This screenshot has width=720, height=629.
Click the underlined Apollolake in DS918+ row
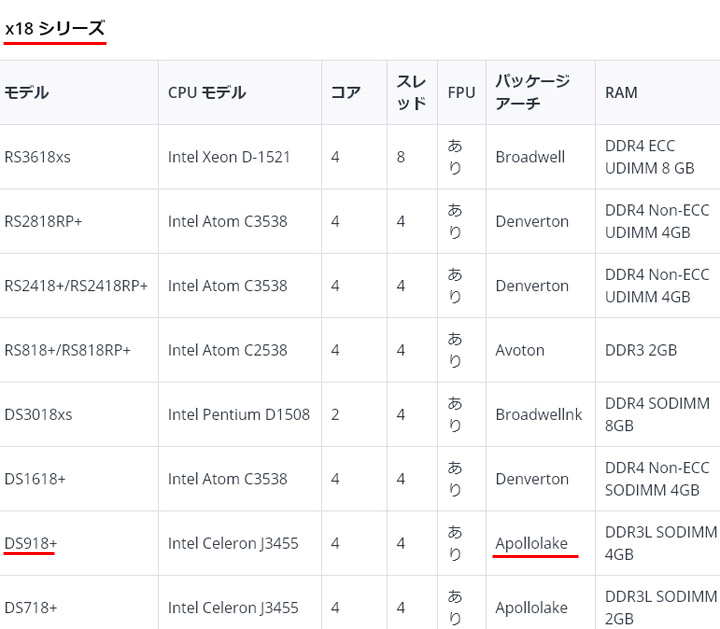531,543
